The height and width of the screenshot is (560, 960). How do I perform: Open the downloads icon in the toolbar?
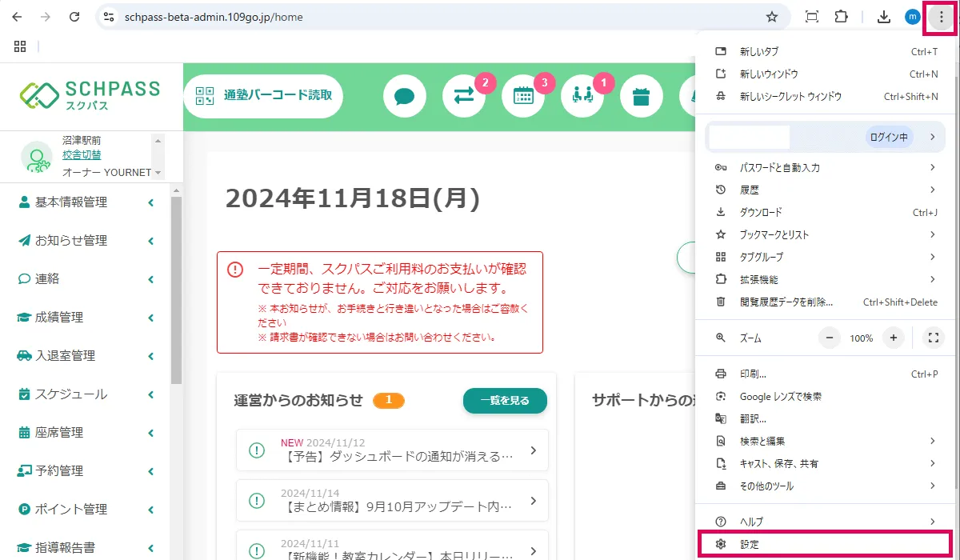pyautogui.click(x=884, y=17)
